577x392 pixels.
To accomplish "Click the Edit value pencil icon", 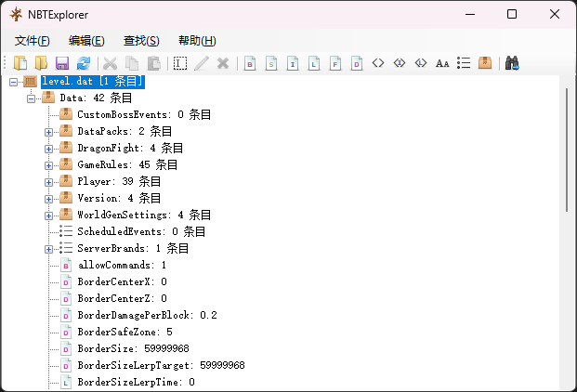I will (202, 63).
